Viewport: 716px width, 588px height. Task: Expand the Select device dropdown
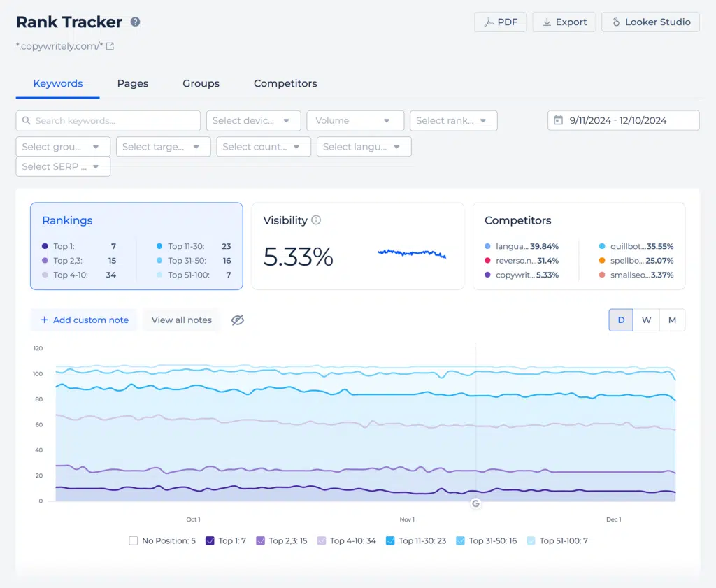[253, 120]
